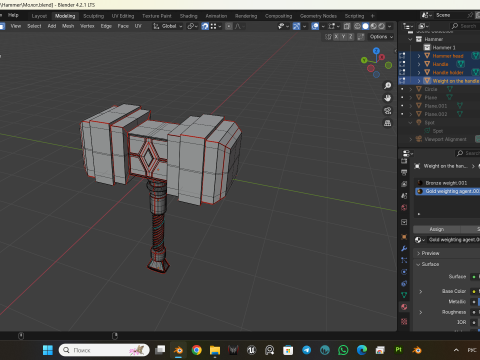Click the outliner Search field
480x360 pixels.
tap(465, 26)
